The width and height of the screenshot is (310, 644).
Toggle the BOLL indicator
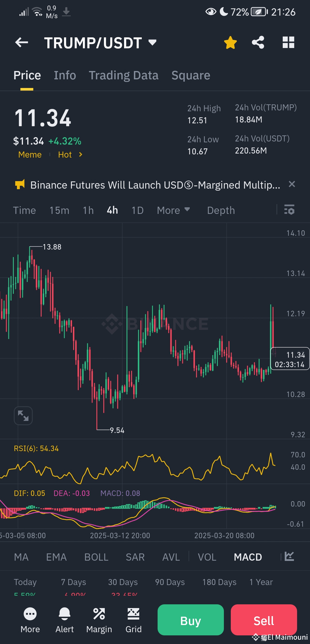tap(96, 557)
